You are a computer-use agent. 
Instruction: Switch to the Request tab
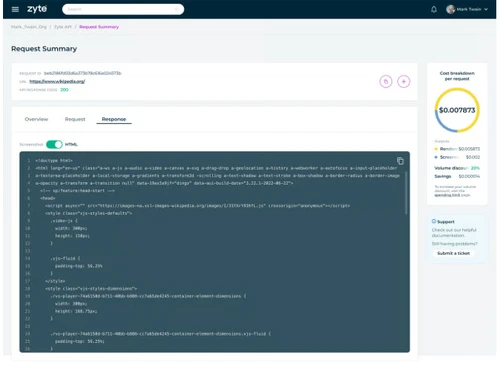pos(75,119)
